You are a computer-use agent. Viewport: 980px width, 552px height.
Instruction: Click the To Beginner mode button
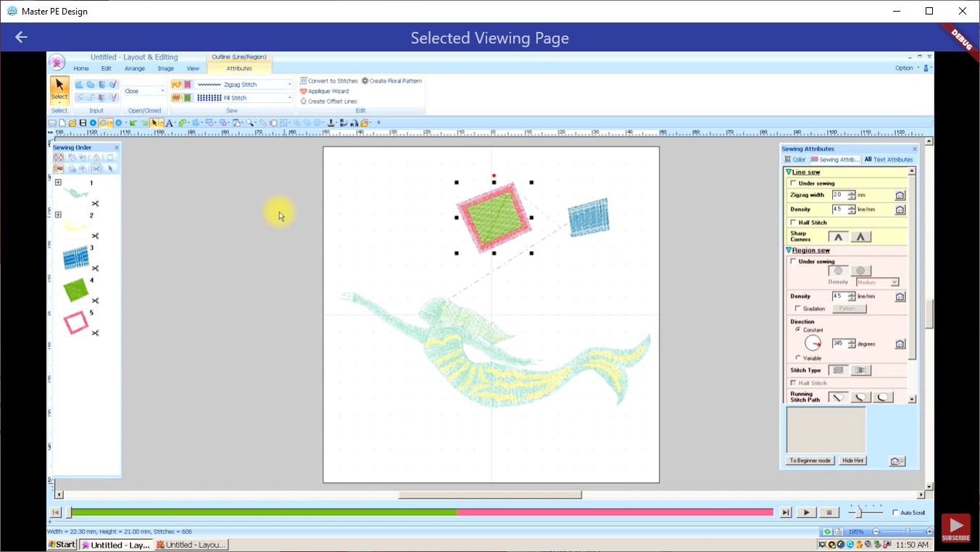(x=810, y=460)
